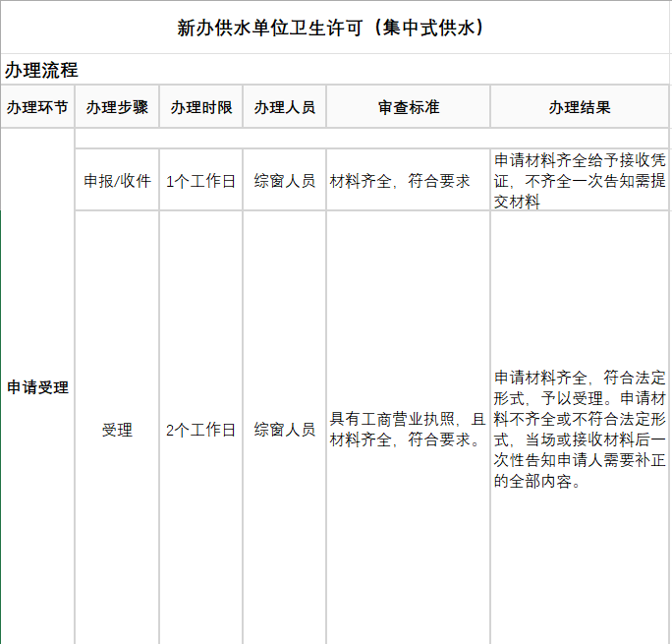Select the 申报/收件 step cell
672x644 pixels.
point(117,181)
